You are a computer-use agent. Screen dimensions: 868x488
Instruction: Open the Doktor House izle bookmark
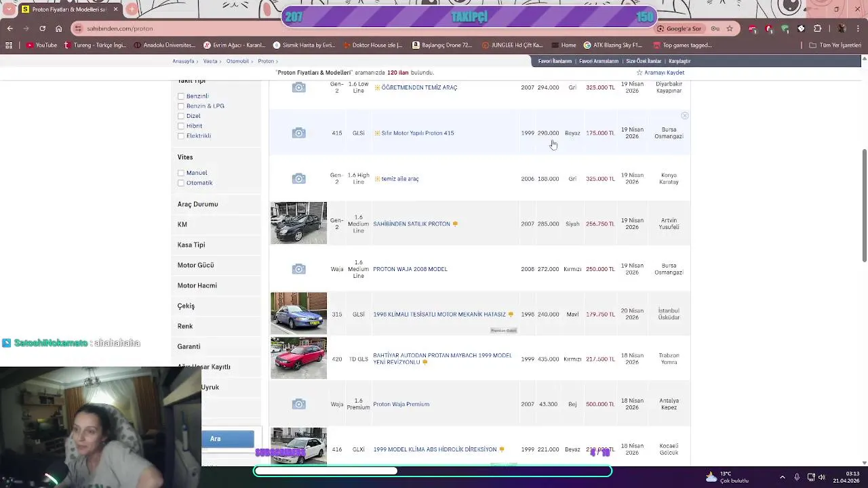click(x=372, y=45)
